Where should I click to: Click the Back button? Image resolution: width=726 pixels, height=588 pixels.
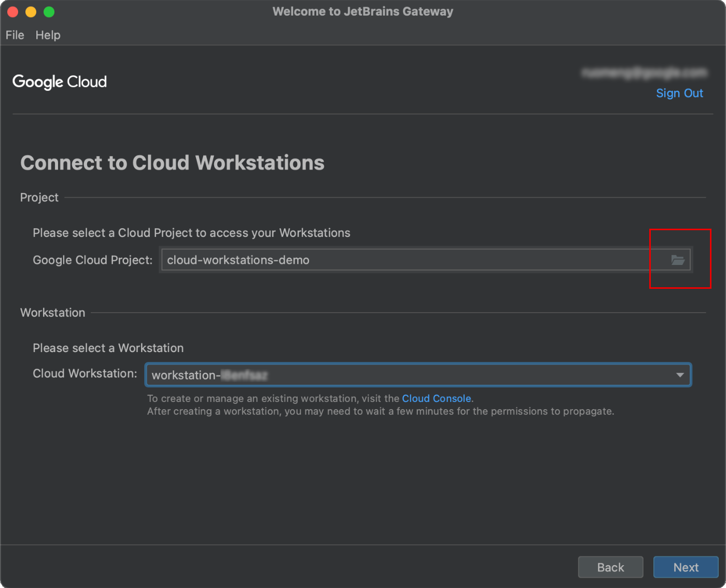point(610,567)
